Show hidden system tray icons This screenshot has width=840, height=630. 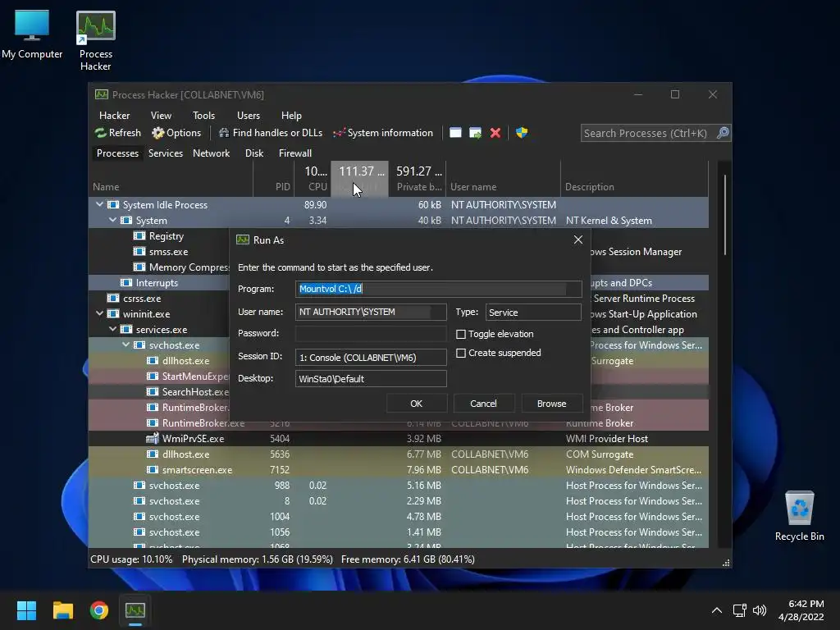(716, 610)
